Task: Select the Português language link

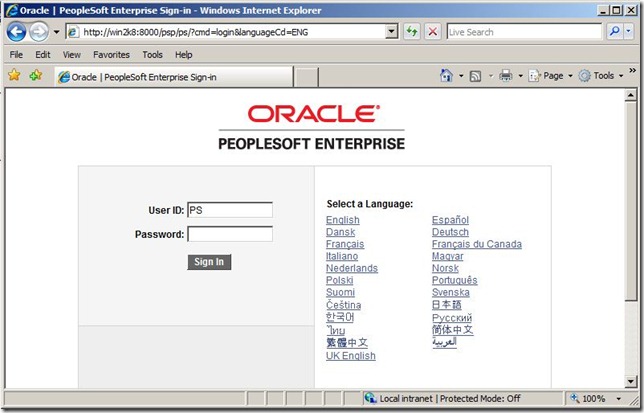Action: (x=455, y=280)
